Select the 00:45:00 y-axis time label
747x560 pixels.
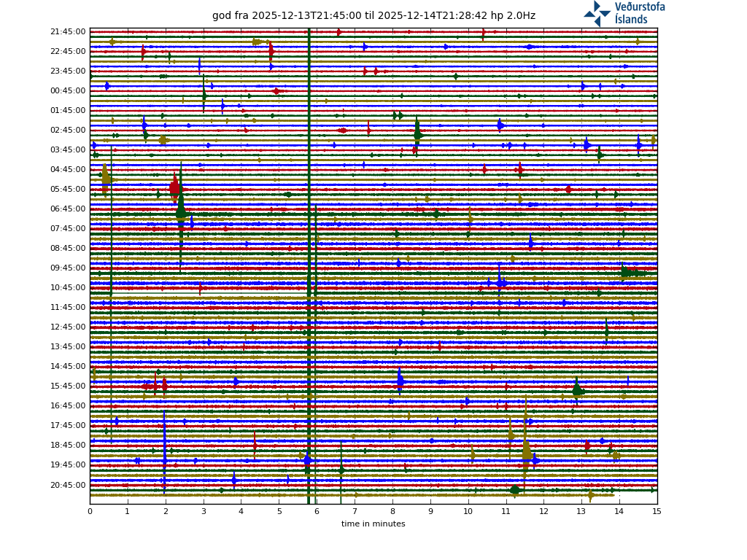(68, 91)
